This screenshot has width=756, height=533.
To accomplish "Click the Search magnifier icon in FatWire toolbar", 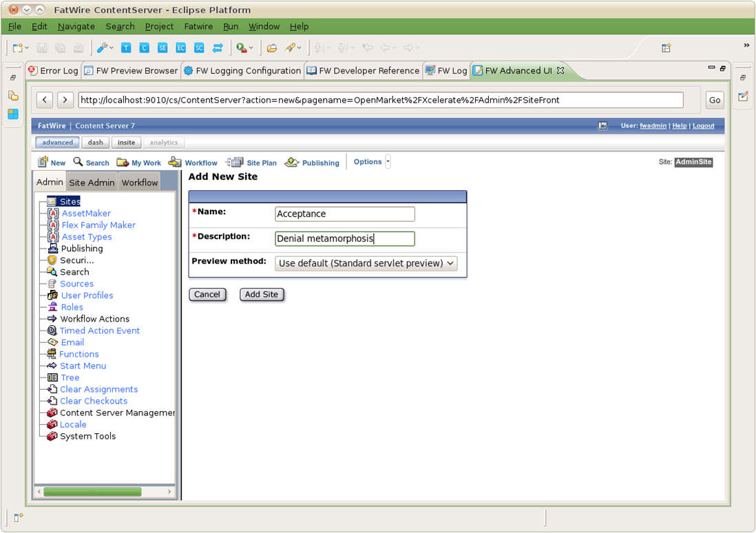I will (78, 162).
